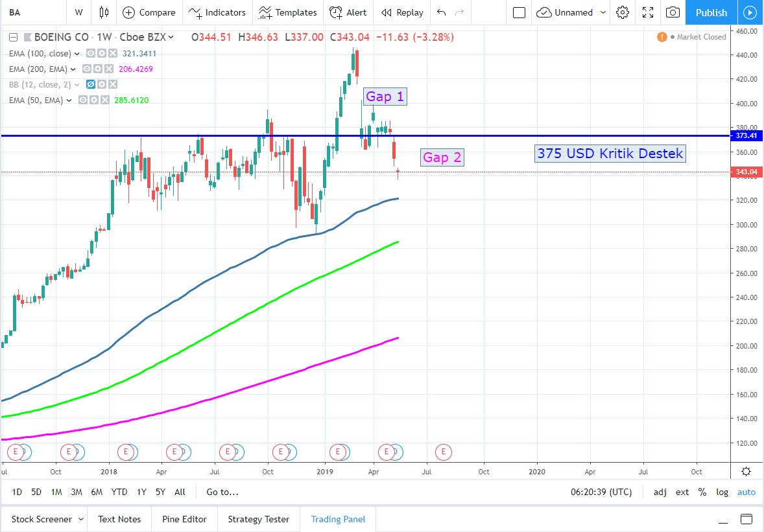Open the Go to... date dialog
Viewport: 764px width, 532px height.
coord(222,492)
